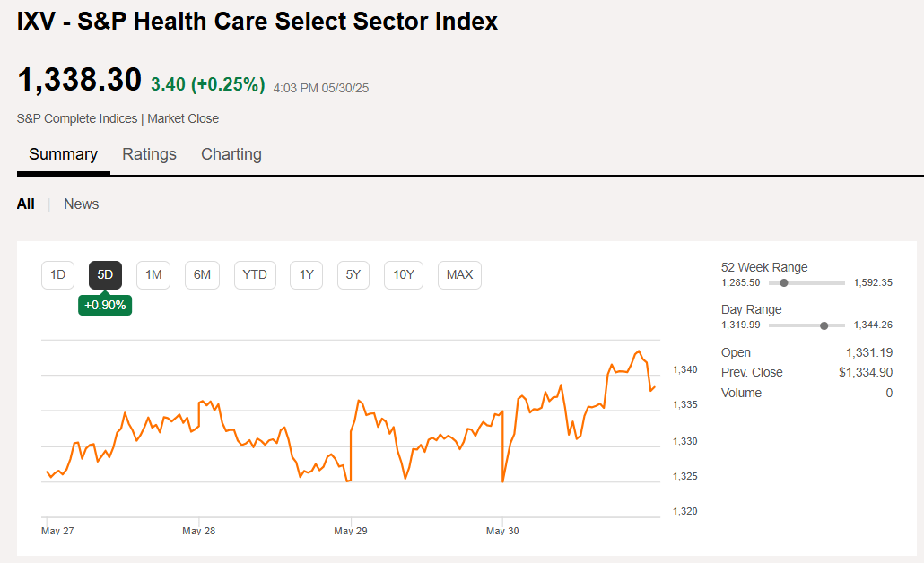Select the 5Y time range
Image resolution: width=924 pixels, height=563 pixels.
[353, 274]
